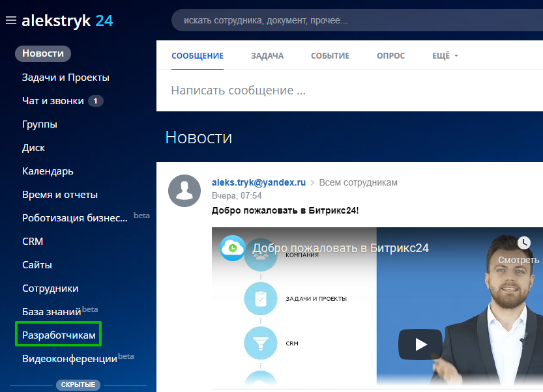Open the Вчера, 07:54 post timestamp
This screenshot has width=543, height=392.
point(237,196)
